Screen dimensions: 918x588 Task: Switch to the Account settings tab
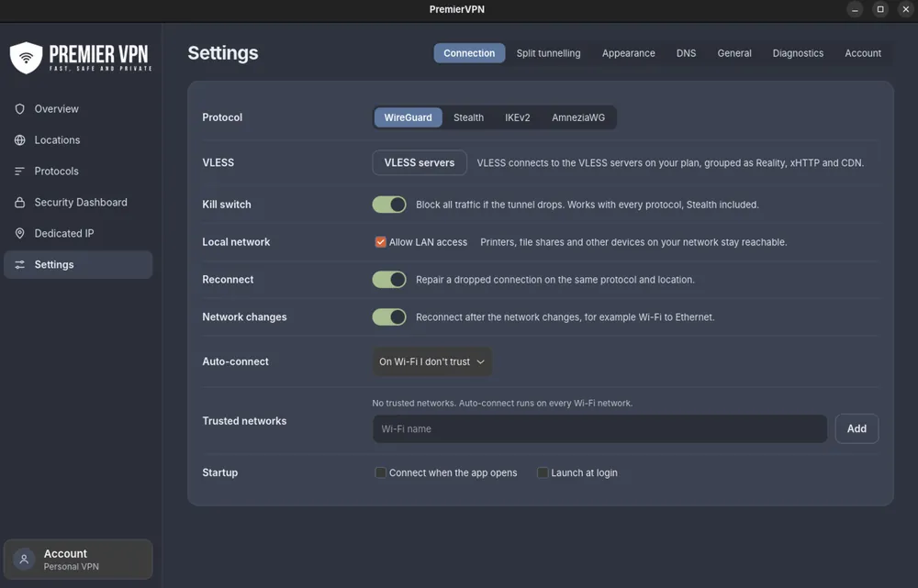(863, 52)
